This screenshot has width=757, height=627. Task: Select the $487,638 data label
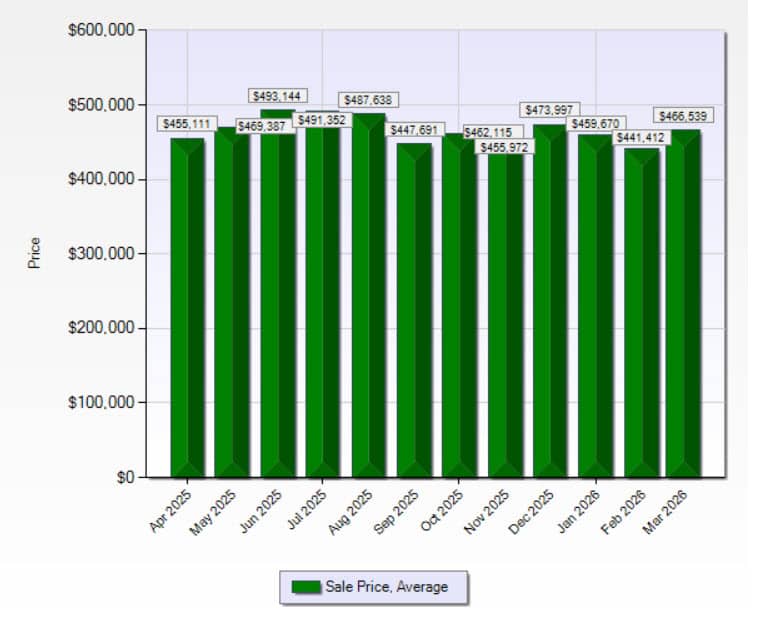tap(368, 100)
